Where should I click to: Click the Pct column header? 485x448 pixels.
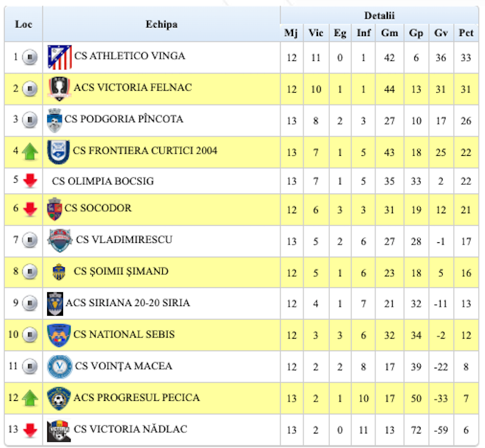[466, 33]
